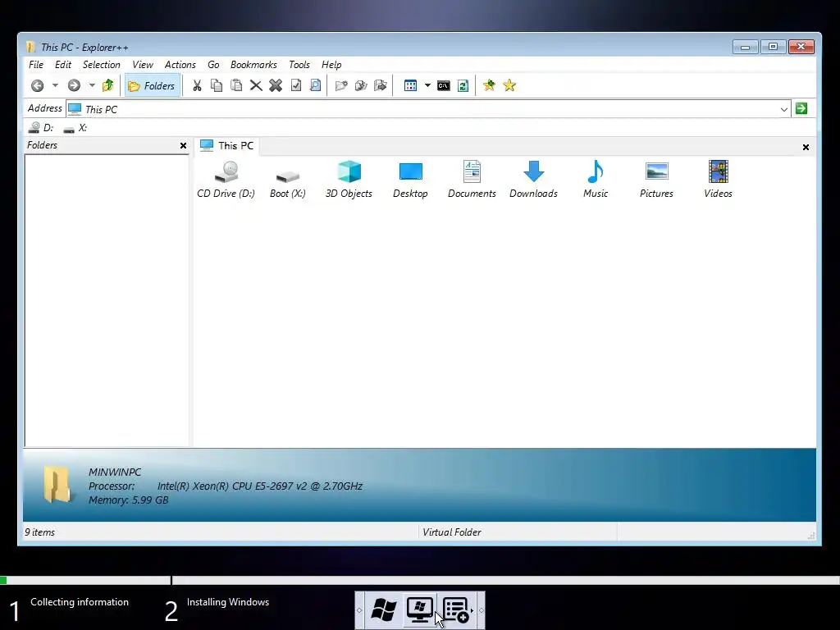
Task: Open the Selection menu
Action: (x=101, y=65)
